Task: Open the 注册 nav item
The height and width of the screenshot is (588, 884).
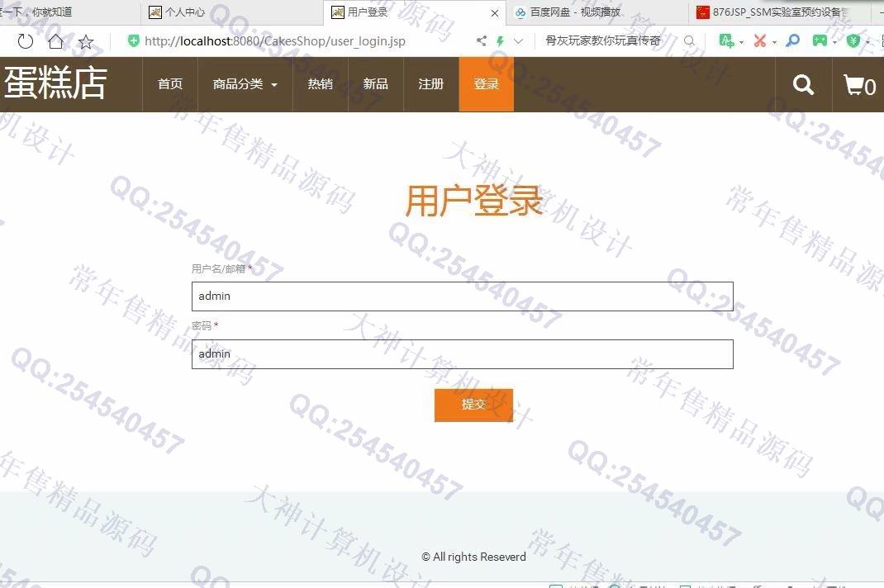Action: 431,84
